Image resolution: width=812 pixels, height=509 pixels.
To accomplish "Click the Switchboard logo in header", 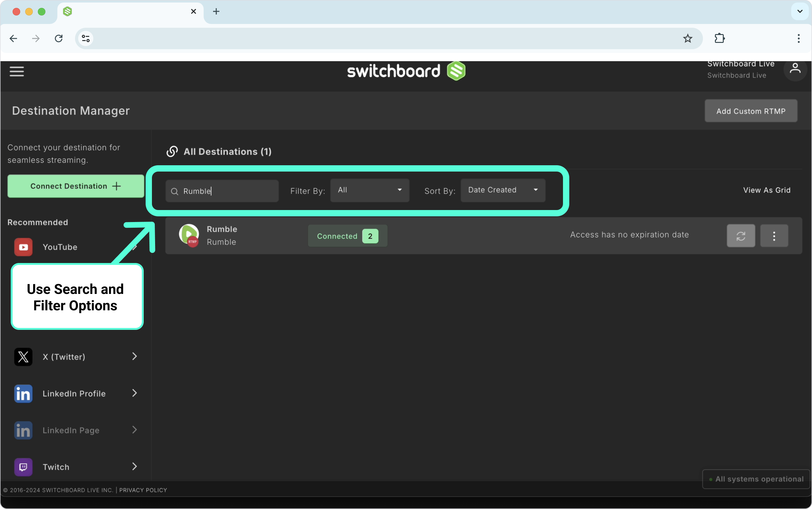I will coord(406,71).
